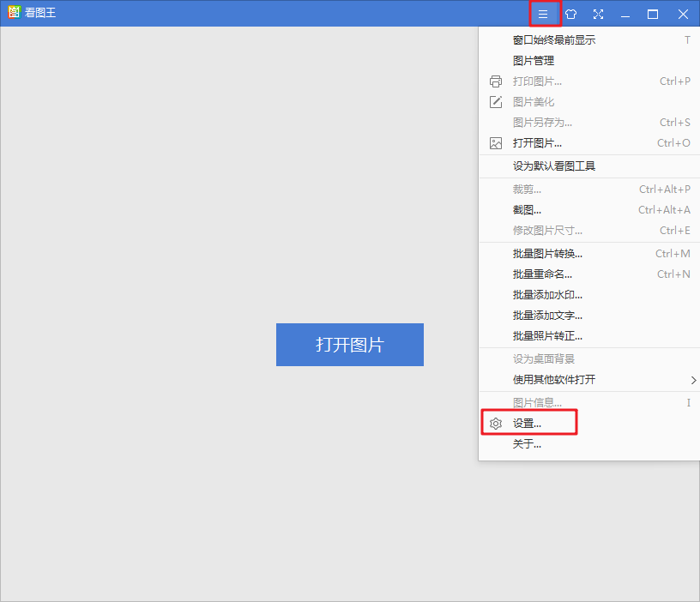
Task: Choose 图片另存为... in the menu
Action: [x=589, y=123]
